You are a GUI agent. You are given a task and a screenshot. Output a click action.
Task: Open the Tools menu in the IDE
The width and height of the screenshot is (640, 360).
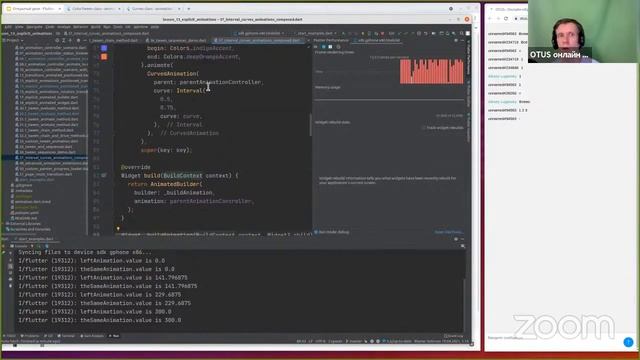(118, 27)
